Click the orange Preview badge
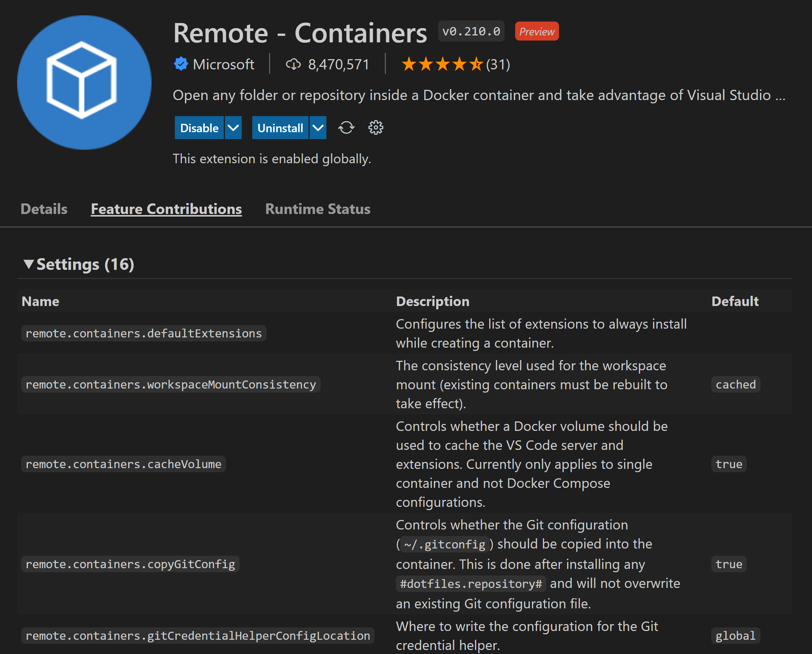812x654 pixels. [x=536, y=31]
